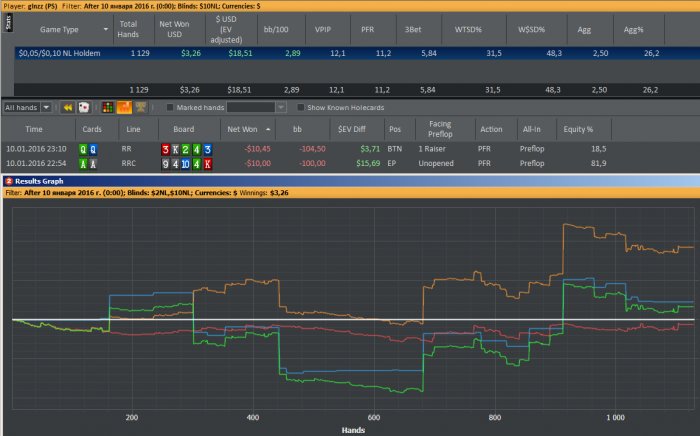Click the W$SD% column header
This screenshot has width=700, height=436.
click(531, 29)
